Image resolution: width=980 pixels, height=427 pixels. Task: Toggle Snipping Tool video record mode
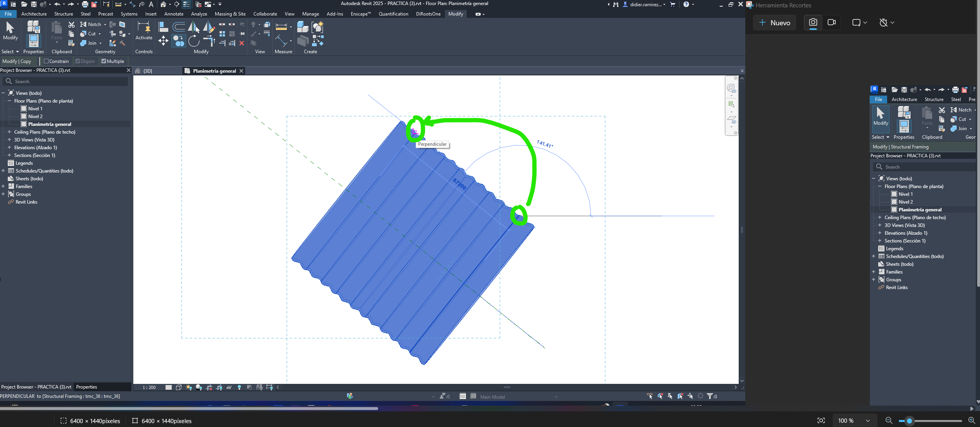point(832,22)
